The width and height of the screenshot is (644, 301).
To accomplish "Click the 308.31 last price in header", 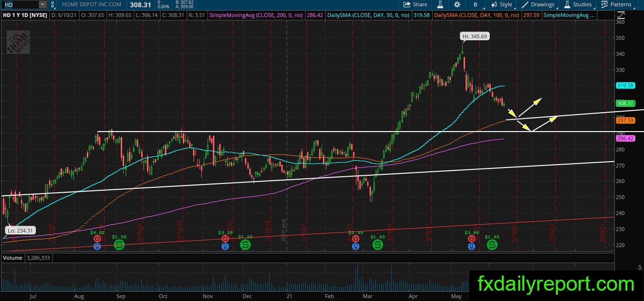I will (x=141, y=4).
